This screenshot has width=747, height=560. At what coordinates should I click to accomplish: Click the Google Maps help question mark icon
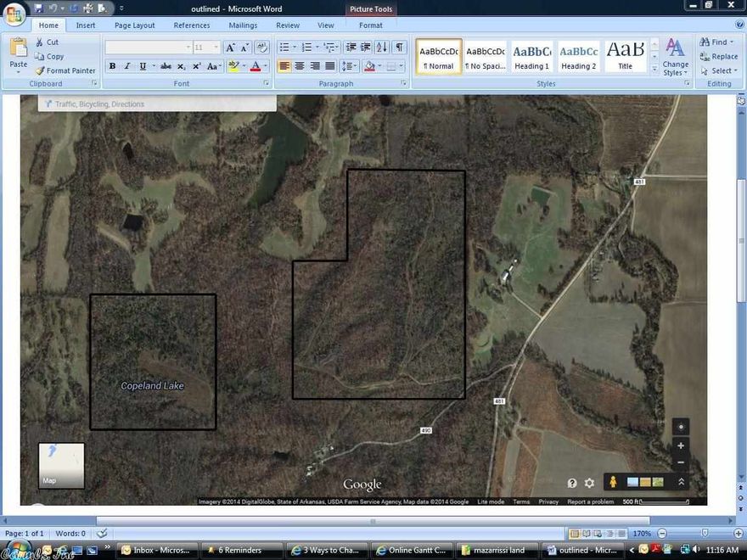(x=572, y=482)
